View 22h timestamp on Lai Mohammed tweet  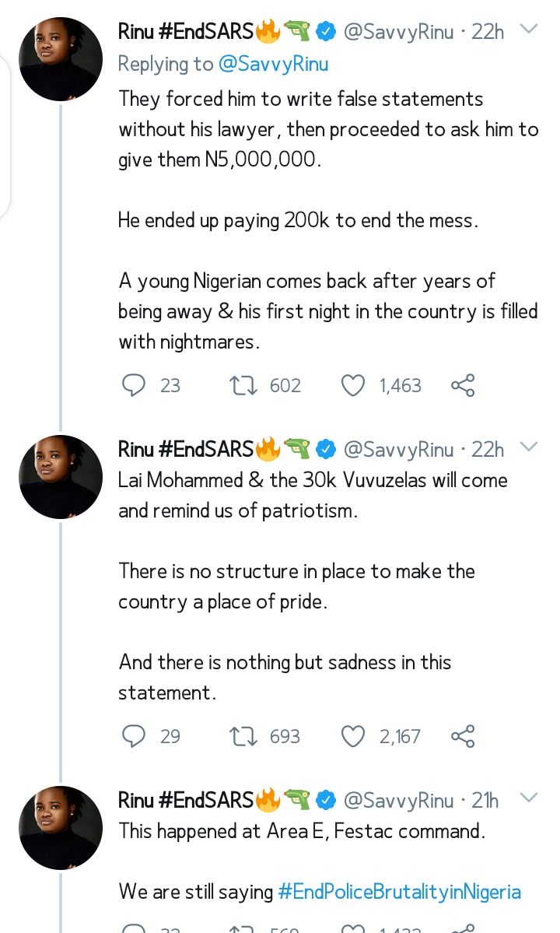coord(488,450)
